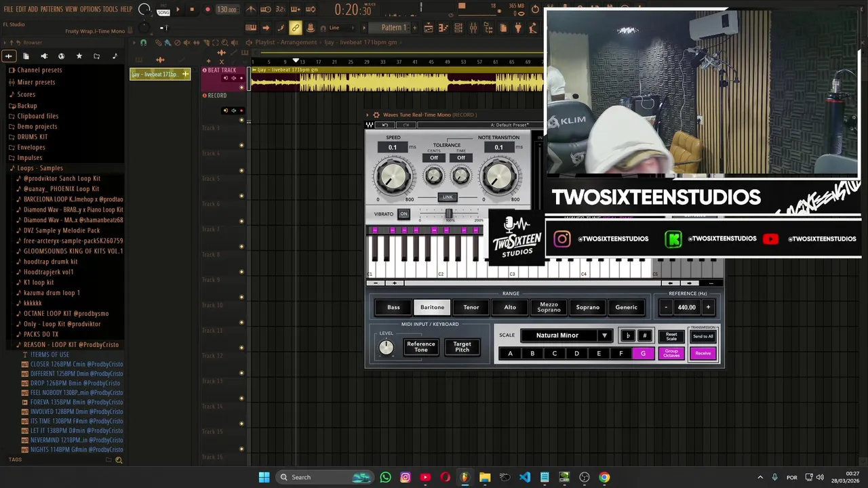Toggle typing keyboard to piano icon
The width and height of the screenshot is (868, 488).
pyautogui.click(x=251, y=28)
